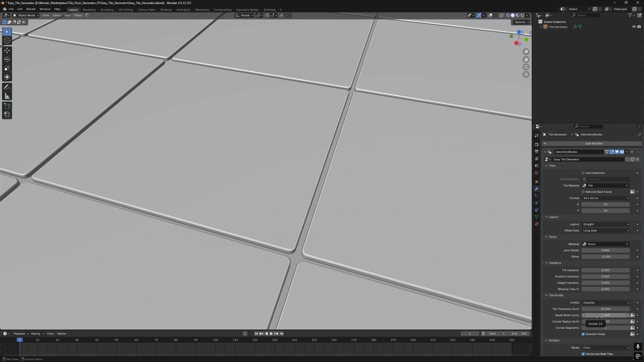Screen dimensions: 644x362
Task: Click the pan view hand icon
Action: (x=526, y=59)
